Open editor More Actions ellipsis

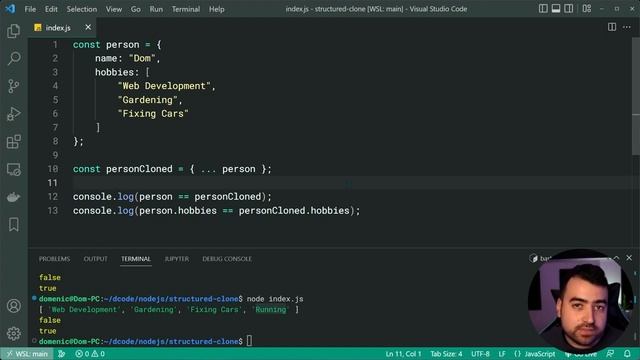[x=627, y=27]
